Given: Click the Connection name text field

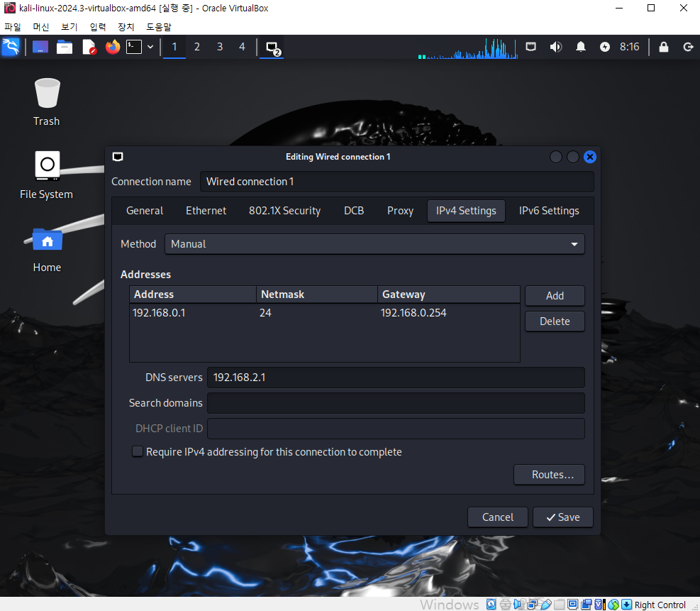Looking at the screenshot, I should point(397,182).
